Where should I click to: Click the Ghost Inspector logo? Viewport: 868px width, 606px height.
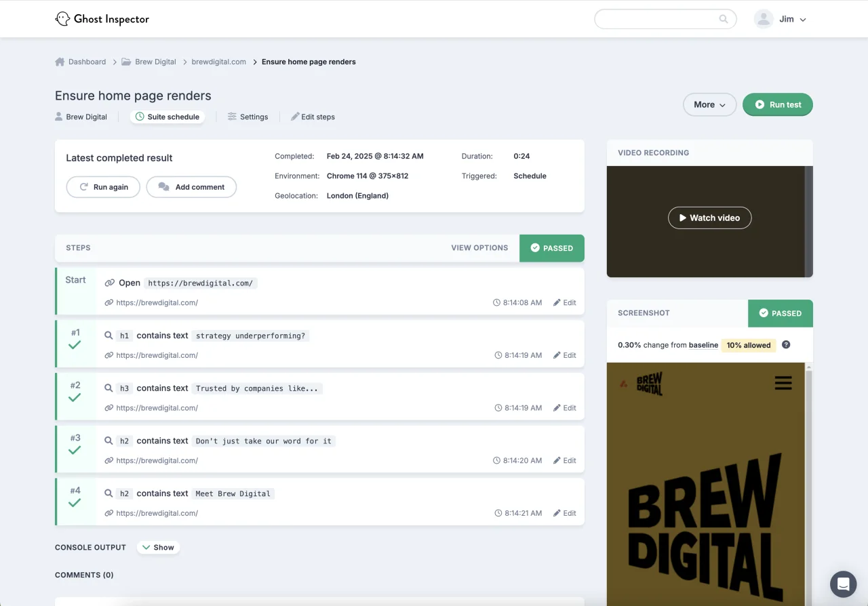click(102, 19)
